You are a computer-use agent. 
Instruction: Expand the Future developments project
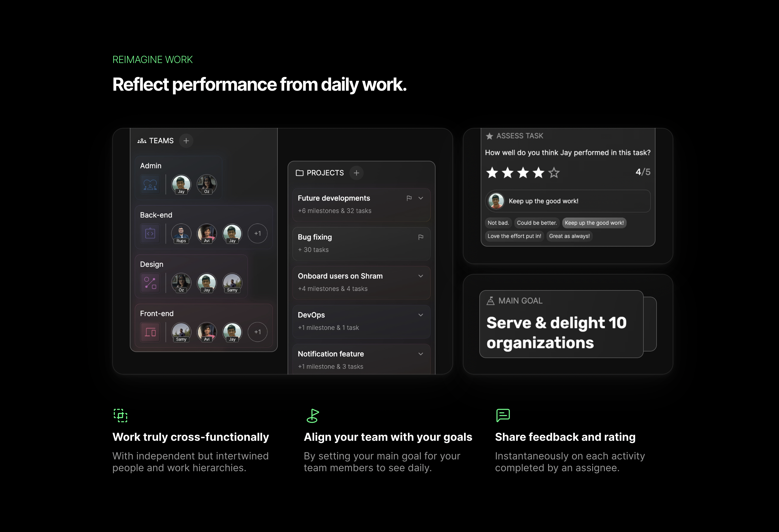(x=421, y=198)
